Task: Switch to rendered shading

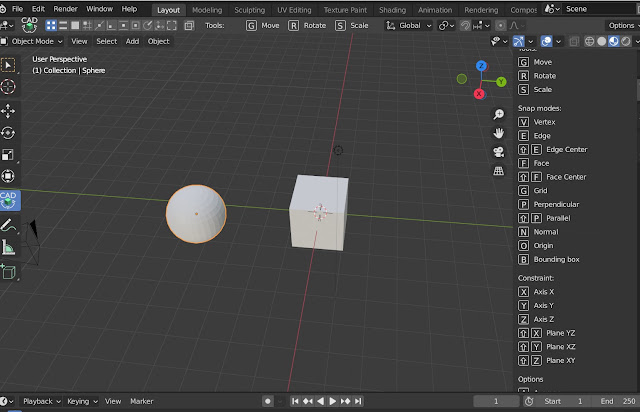Action: click(626, 41)
